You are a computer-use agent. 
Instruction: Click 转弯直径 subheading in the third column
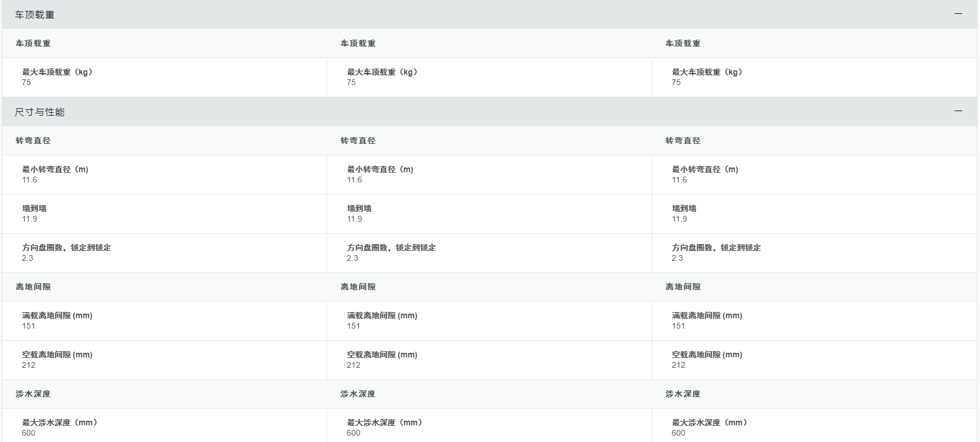pos(683,140)
